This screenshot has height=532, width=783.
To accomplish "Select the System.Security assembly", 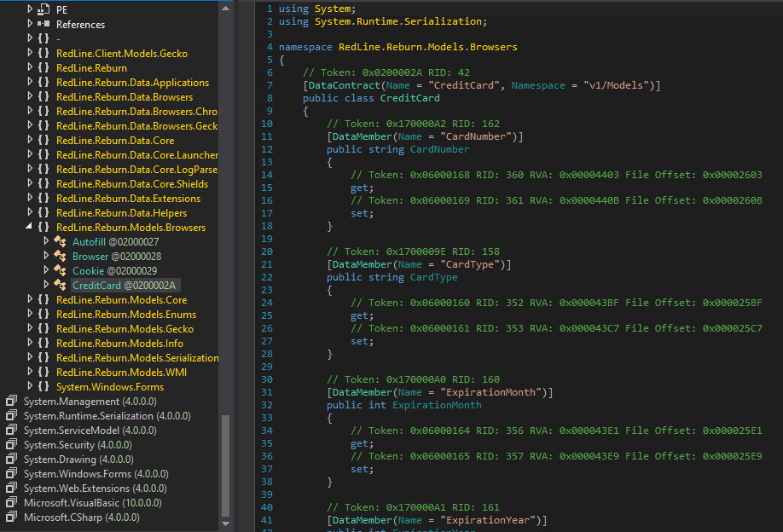I will click(x=77, y=445).
